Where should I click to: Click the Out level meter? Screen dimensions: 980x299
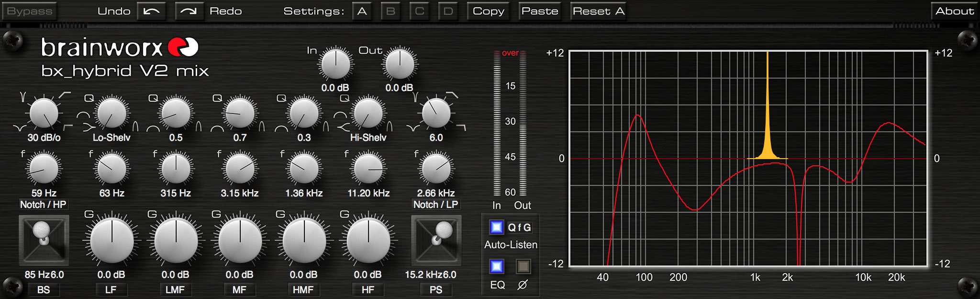coord(523,124)
